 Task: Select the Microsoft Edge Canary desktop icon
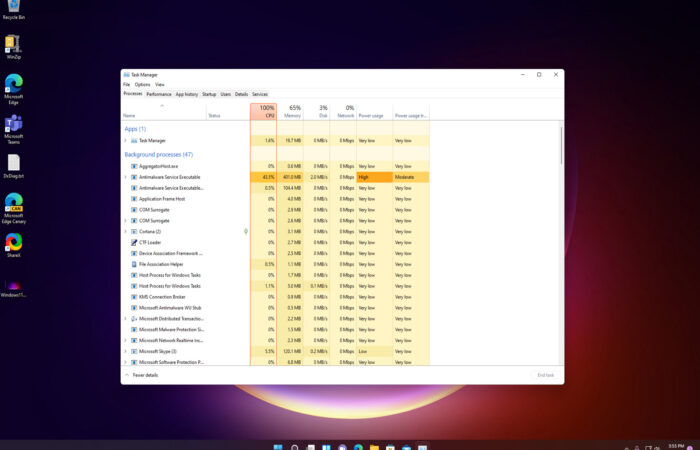(13, 208)
